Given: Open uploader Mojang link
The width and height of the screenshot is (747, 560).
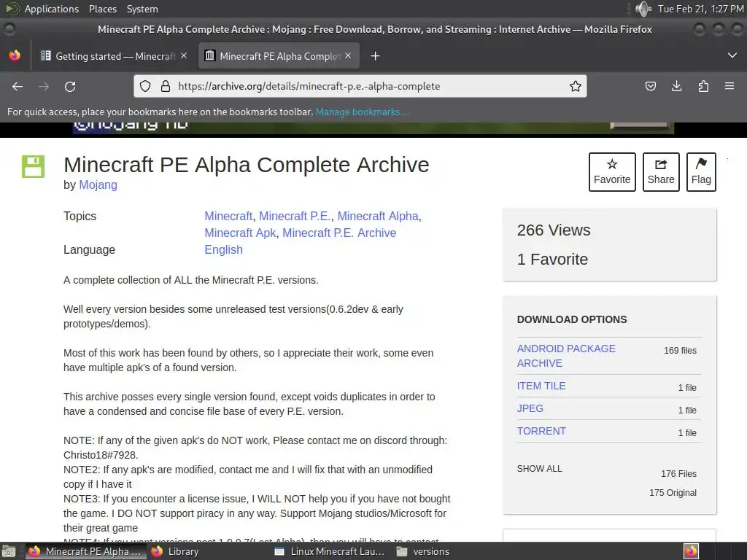Looking at the screenshot, I should [98, 184].
